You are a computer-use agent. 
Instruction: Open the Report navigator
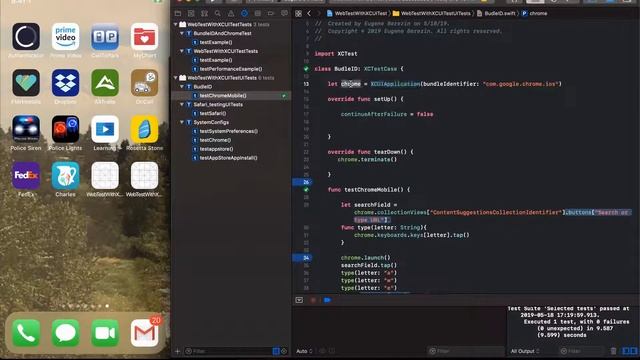click(x=284, y=13)
